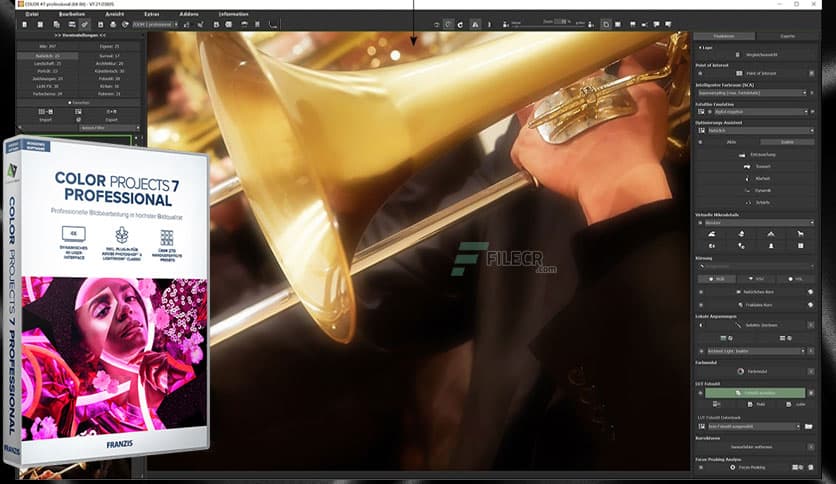Open the Ansicht menu
This screenshot has height=484, width=836.
tap(115, 14)
